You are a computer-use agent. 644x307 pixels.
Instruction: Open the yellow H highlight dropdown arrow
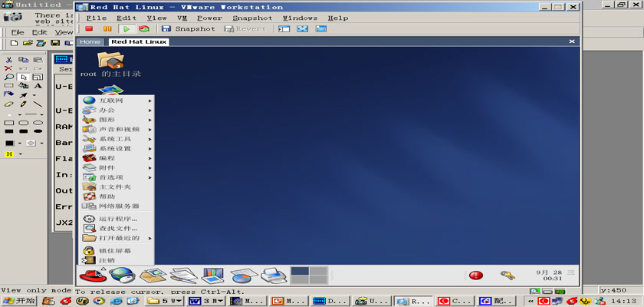coord(21,154)
